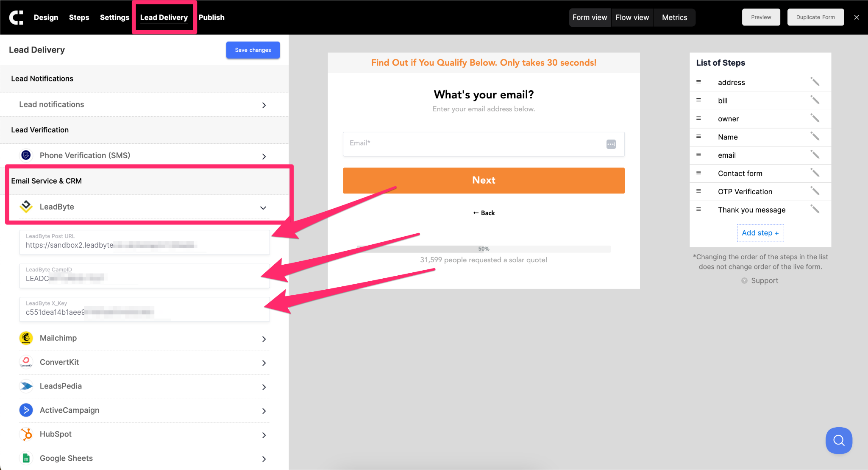Click the pencil icon next to OTP Verification
The width and height of the screenshot is (868, 470).
point(815,191)
